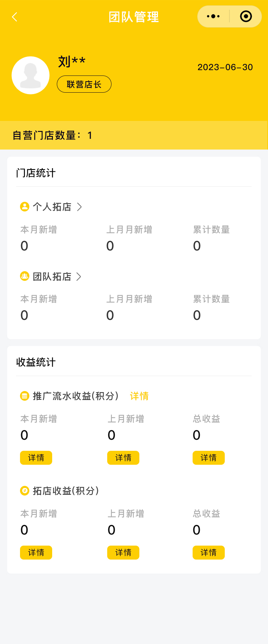Screen dimensions: 268x644
Task: Tap the mini program close circle icon
Action: [246, 16]
